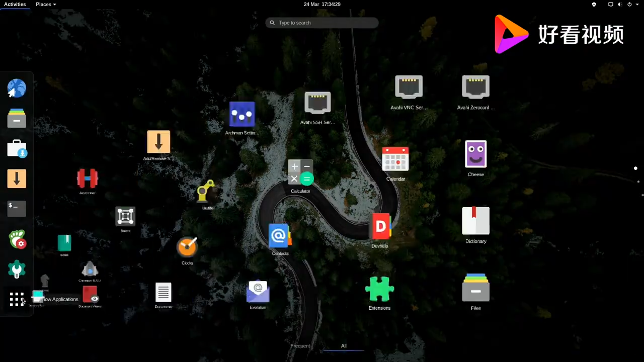Switch to the All apps tab
The image size is (644, 362).
tap(344, 346)
